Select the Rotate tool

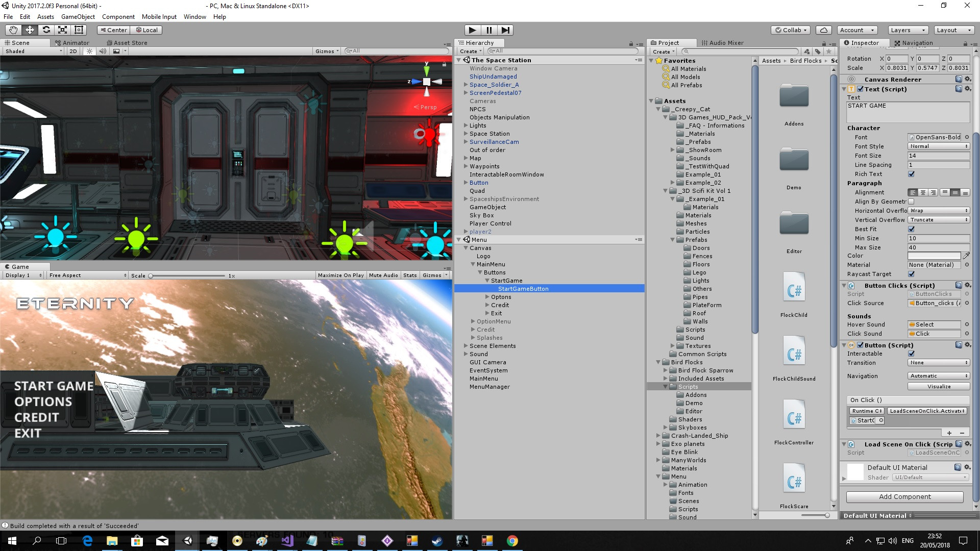46,30
